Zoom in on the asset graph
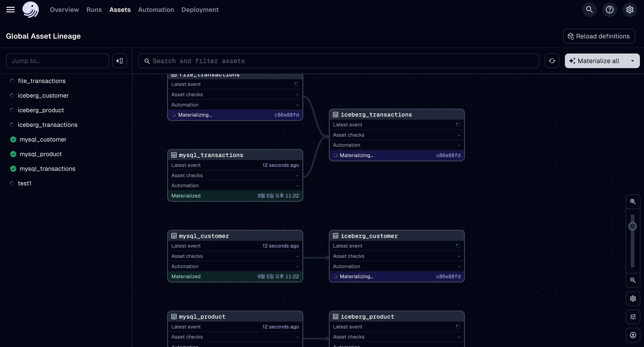This screenshot has height=347, width=644. click(x=633, y=201)
